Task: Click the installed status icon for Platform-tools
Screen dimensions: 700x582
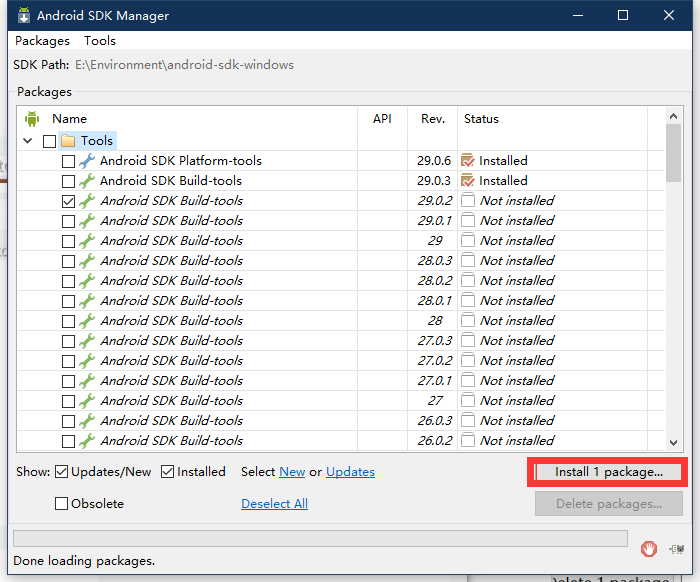Action: coord(467,161)
